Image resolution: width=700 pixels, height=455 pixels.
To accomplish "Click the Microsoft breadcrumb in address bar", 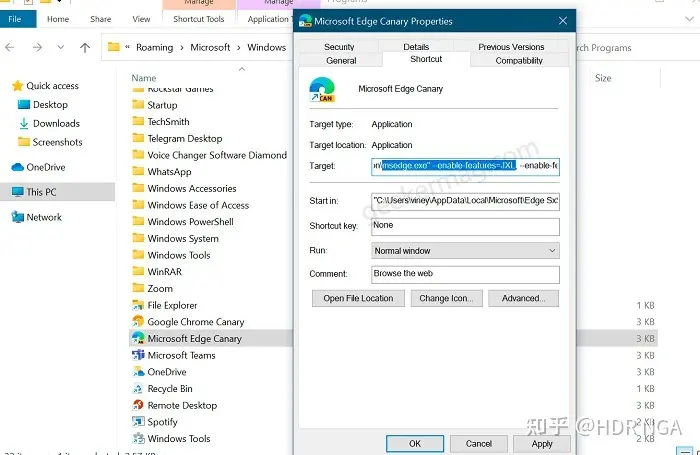I will pos(210,47).
